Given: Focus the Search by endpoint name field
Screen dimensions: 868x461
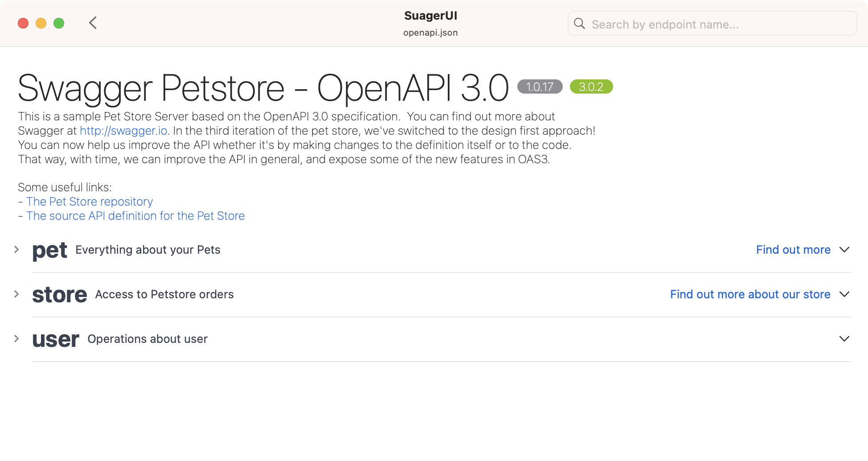Looking at the screenshot, I should coord(712,24).
